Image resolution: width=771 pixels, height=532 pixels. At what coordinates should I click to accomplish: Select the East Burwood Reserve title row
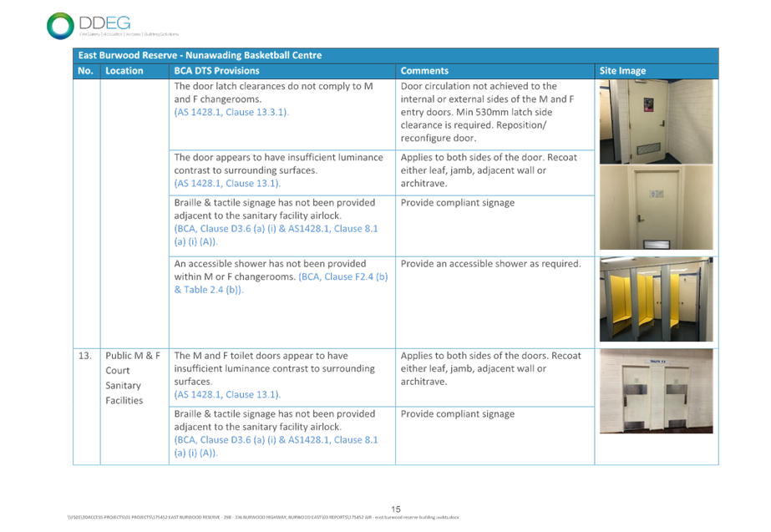tap(199, 55)
